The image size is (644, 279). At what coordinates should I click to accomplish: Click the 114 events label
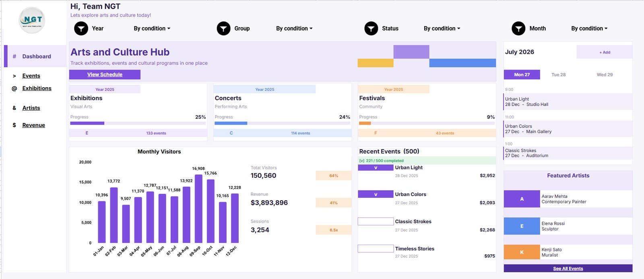click(x=301, y=133)
